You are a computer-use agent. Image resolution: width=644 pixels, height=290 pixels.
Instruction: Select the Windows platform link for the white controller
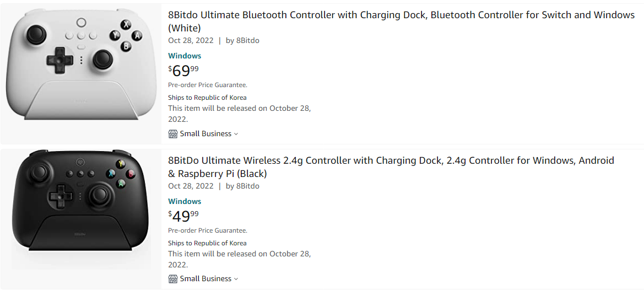point(185,56)
